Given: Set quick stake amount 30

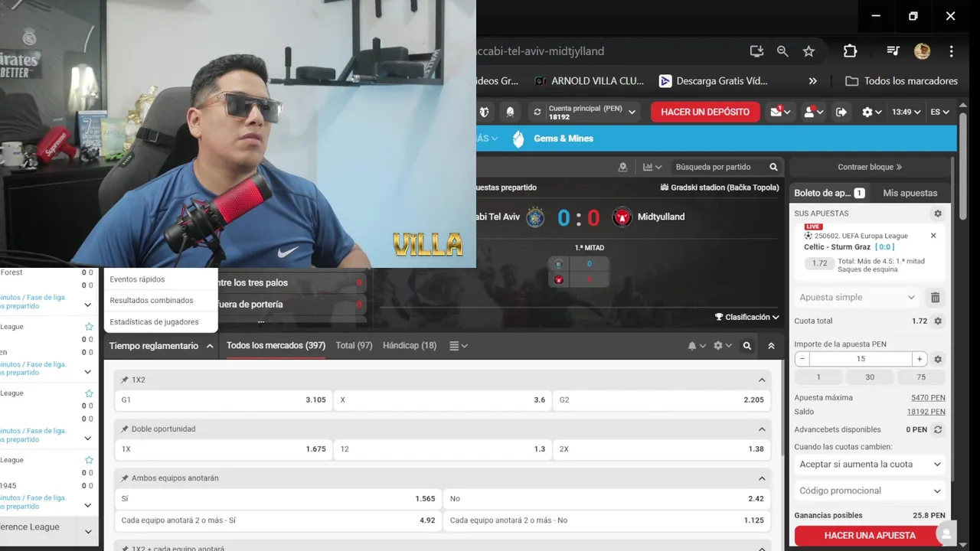Looking at the screenshot, I should 870,377.
